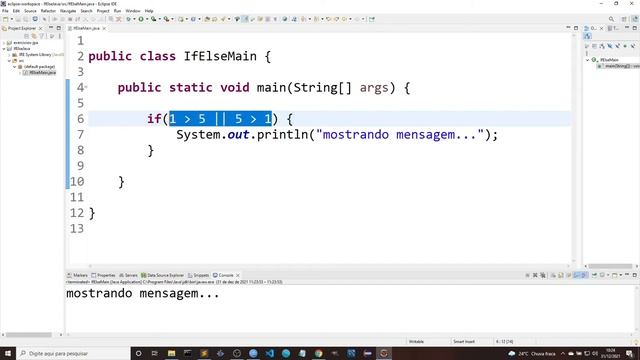Open the New wizard dropdown arrow
Viewport: 640px width, 360px height.
tap(11, 19)
